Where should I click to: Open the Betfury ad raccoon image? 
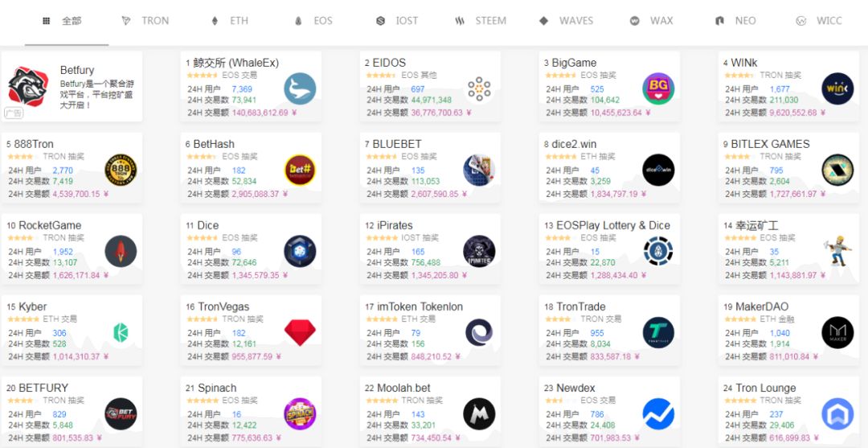[x=28, y=86]
